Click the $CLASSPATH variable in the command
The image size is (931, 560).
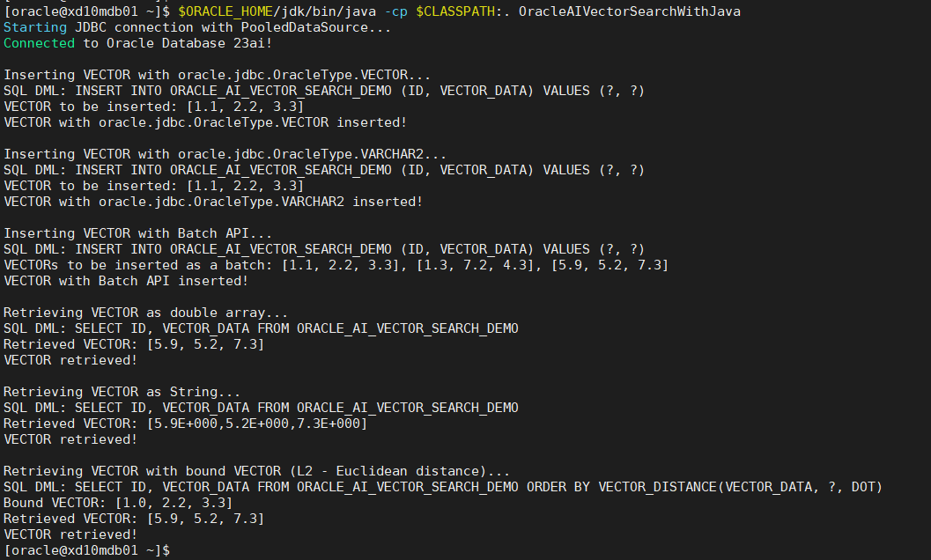(x=455, y=11)
